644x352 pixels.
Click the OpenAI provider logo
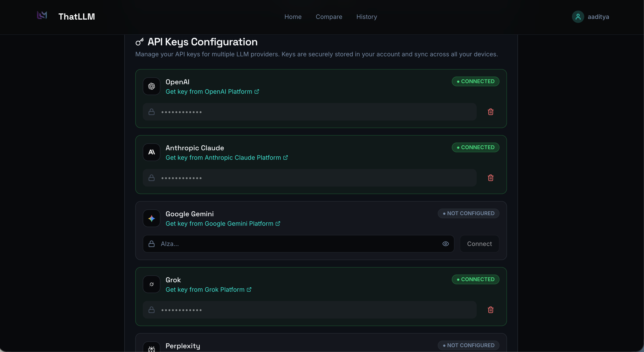pyautogui.click(x=152, y=86)
